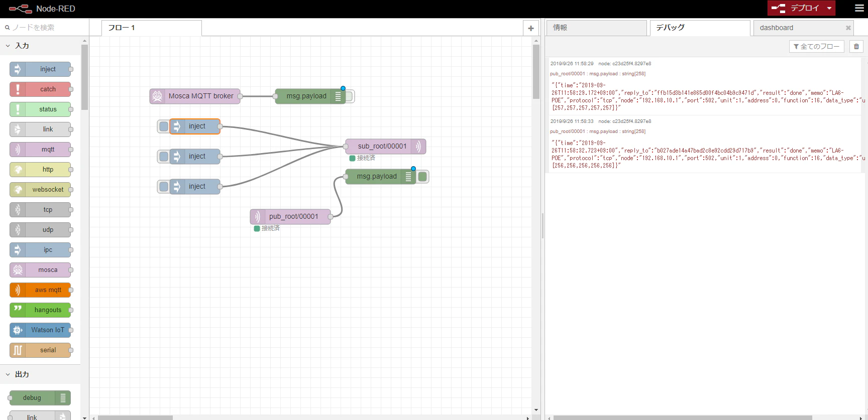Screen dimensions: 868x420
Task: Clear debug messages with trash icon
Action: pos(856,46)
